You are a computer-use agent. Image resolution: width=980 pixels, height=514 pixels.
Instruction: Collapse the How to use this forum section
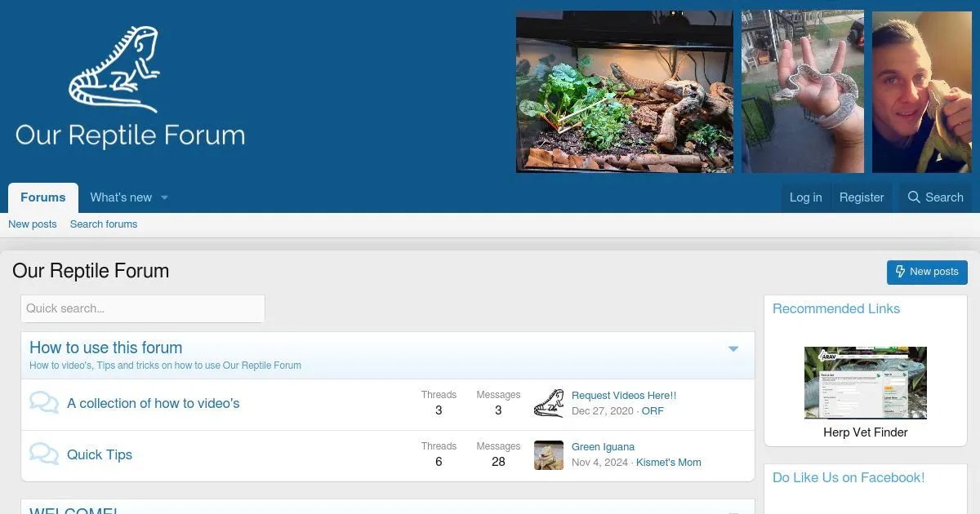[733, 349]
